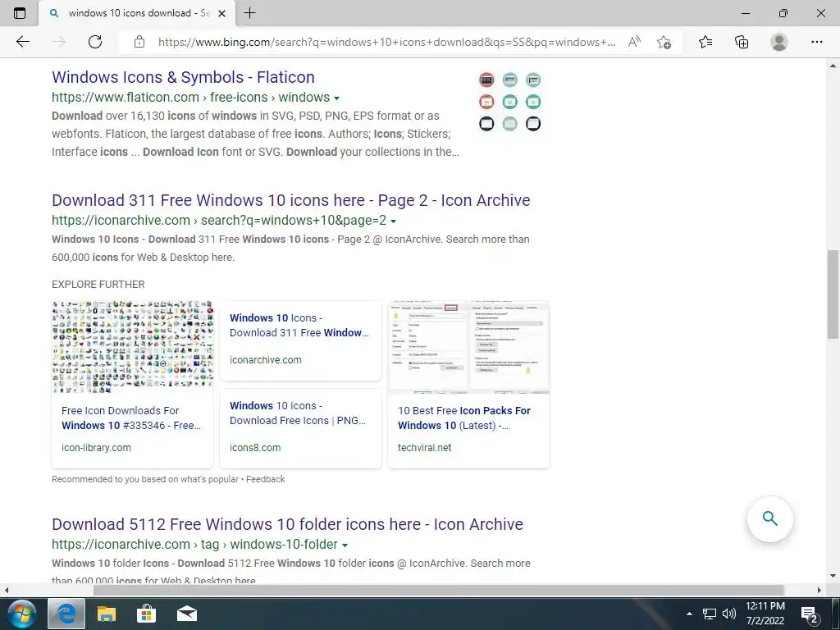Focus the address bar URL
Image resolution: width=840 pixels, height=630 pixels.
click(x=387, y=42)
